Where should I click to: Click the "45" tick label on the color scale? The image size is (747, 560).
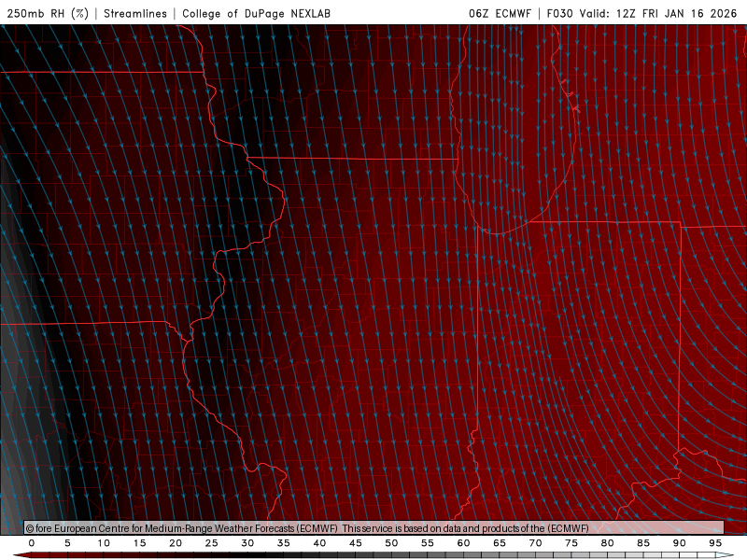point(356,543)
